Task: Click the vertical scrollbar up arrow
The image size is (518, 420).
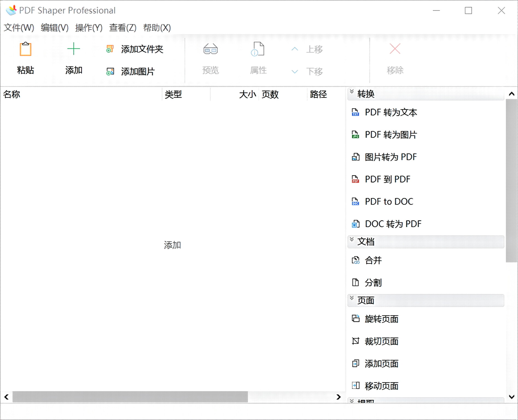Action: 511,94
